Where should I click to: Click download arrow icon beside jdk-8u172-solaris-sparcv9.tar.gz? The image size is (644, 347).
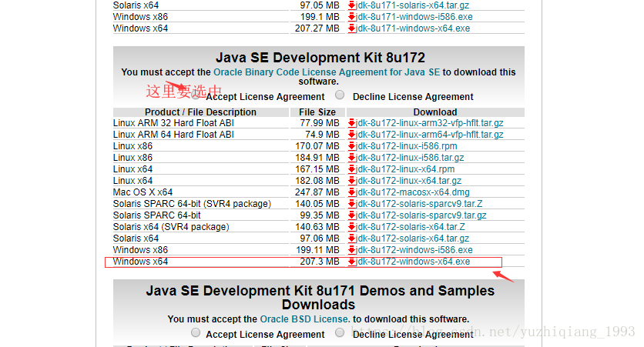coord(351,215)
